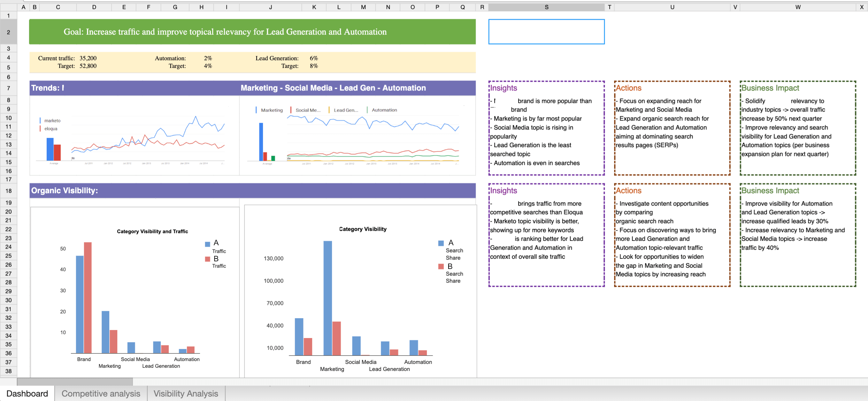Viewport: 868px width, 401px height.
Task: Select row 7 header
Action: [x=8, y=88]
